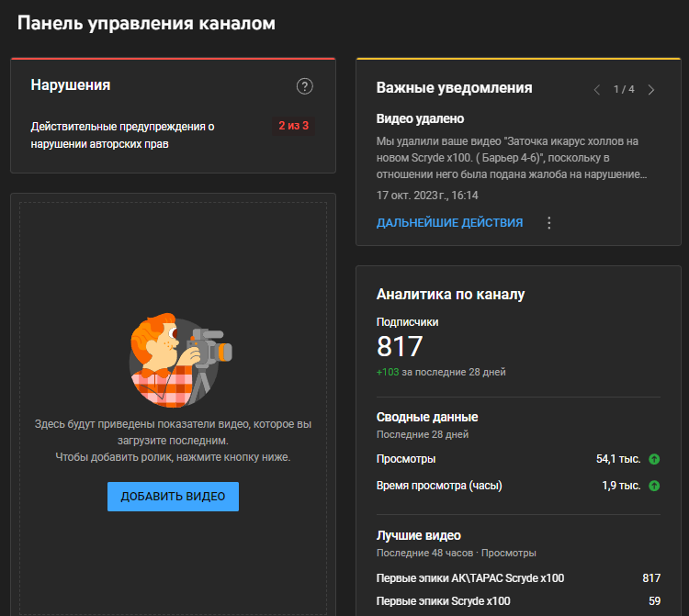Click the help icon in Нарушения card
The height and width of the screenshot is (616, 689).
pos(305,86)
